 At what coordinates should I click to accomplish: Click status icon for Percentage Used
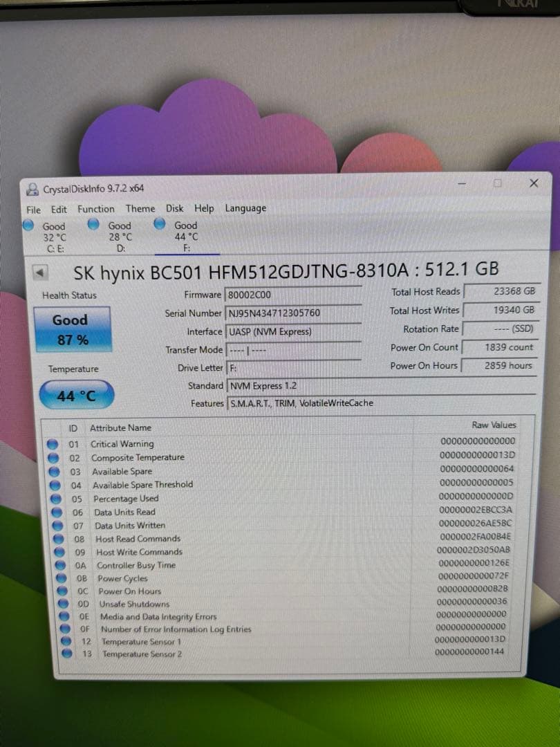56,499
